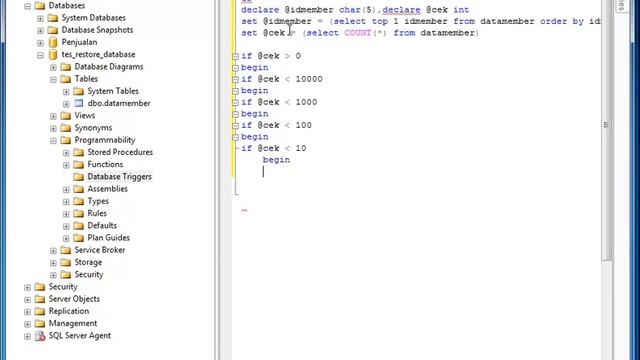
Task: Click the '10000' value in the query
Action: 309,79
